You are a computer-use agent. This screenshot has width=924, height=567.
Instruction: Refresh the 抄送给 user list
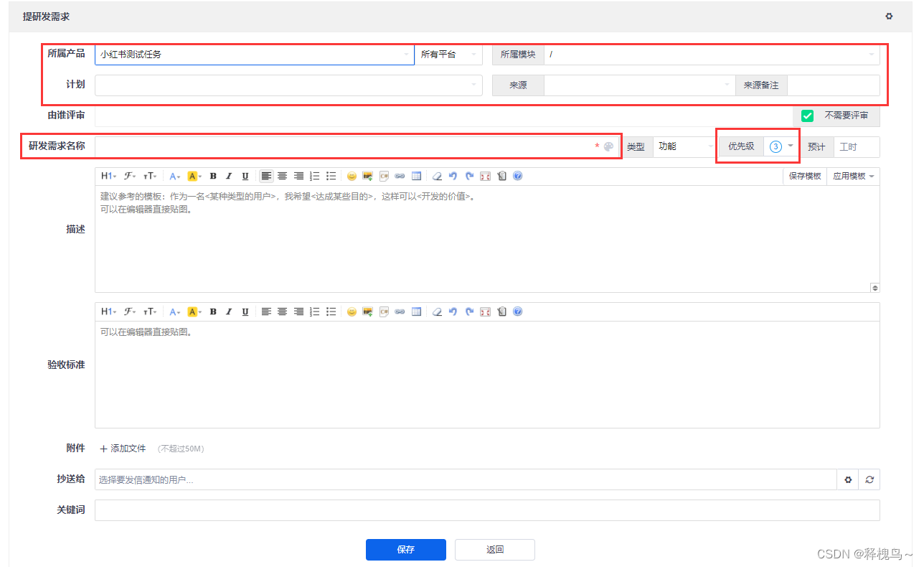pos(869,479)
